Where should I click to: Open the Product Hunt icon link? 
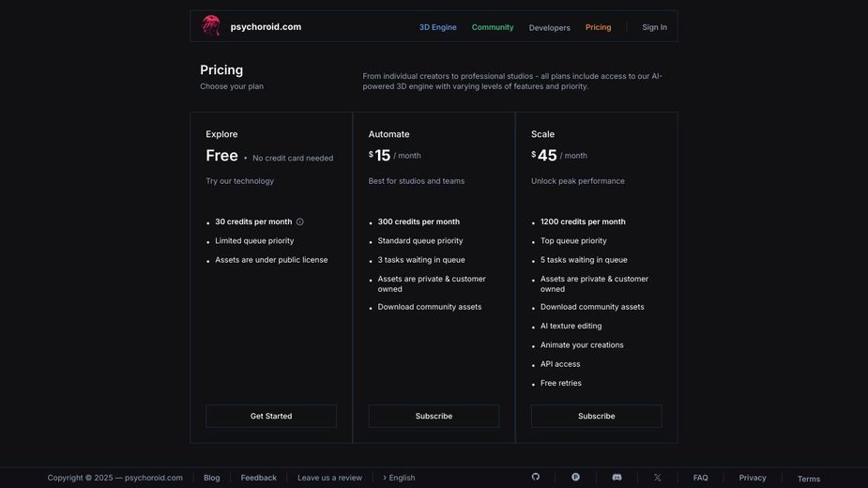tap(575, 477)
